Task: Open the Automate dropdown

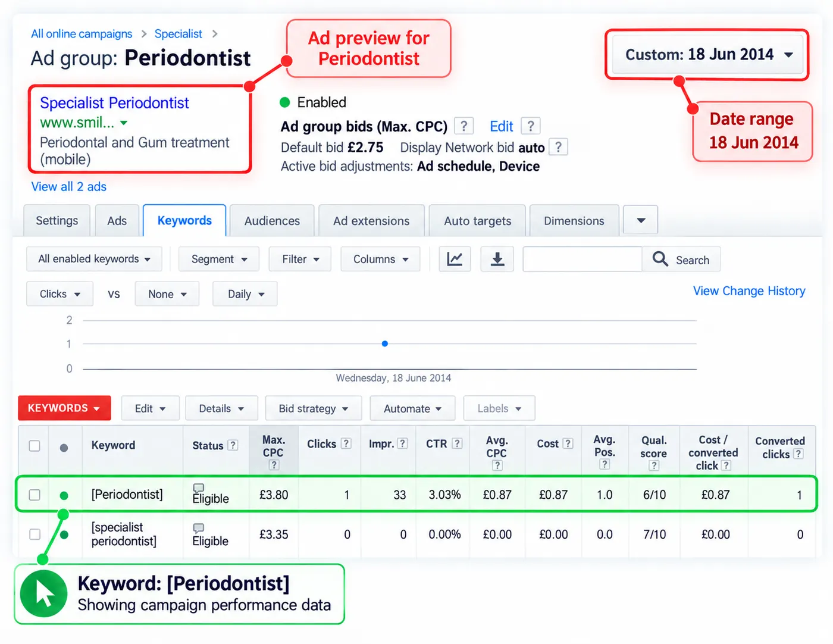Action: tap(412, 408)
